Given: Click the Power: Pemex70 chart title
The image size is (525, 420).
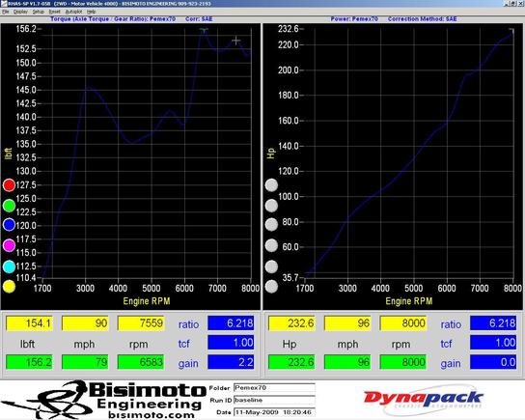Looking at the screenshot, I should tap(354, 19).
